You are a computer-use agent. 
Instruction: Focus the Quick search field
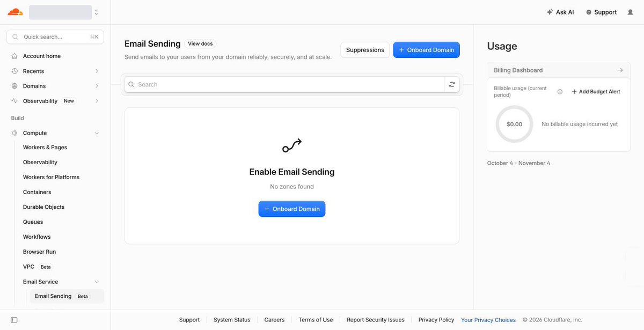click(55, 37)
